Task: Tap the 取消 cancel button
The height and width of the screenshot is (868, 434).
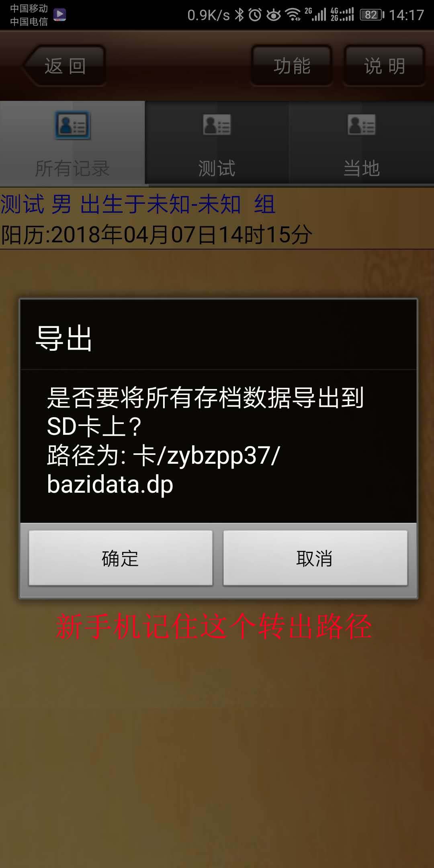Action: [x=315, y=558]
